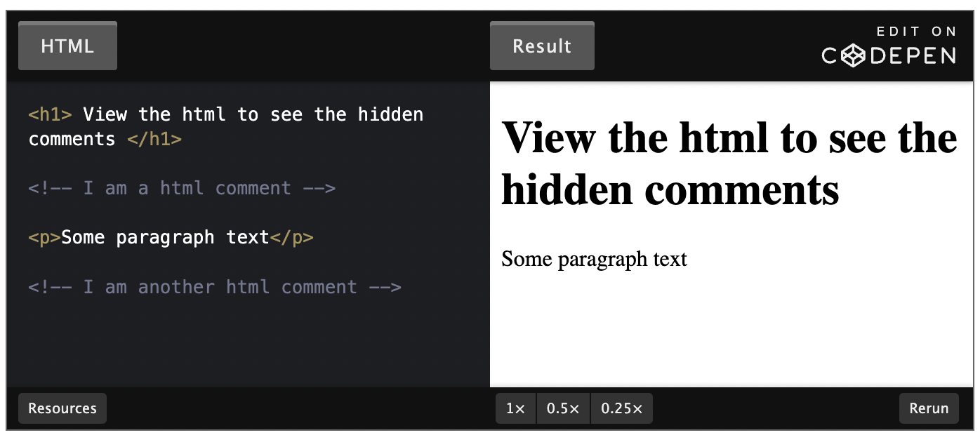Click the rendered "Some paragraph text" in Result

click(594, 259)
